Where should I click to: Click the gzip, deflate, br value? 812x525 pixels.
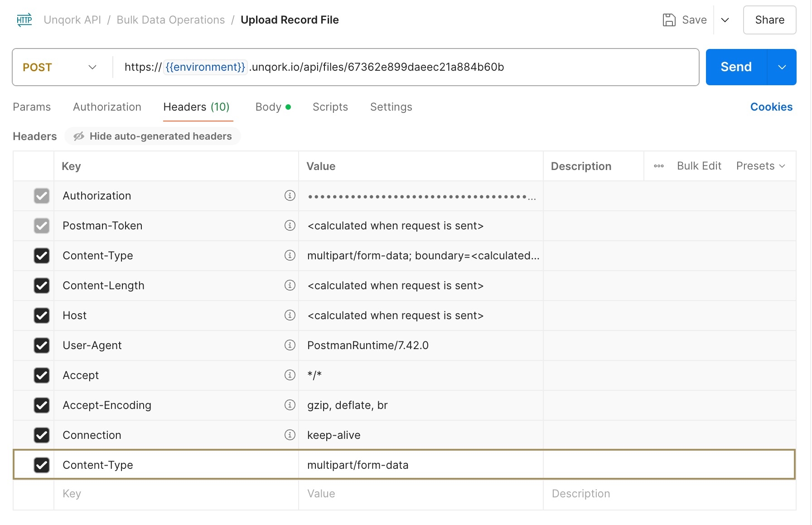tap(348, 405)
